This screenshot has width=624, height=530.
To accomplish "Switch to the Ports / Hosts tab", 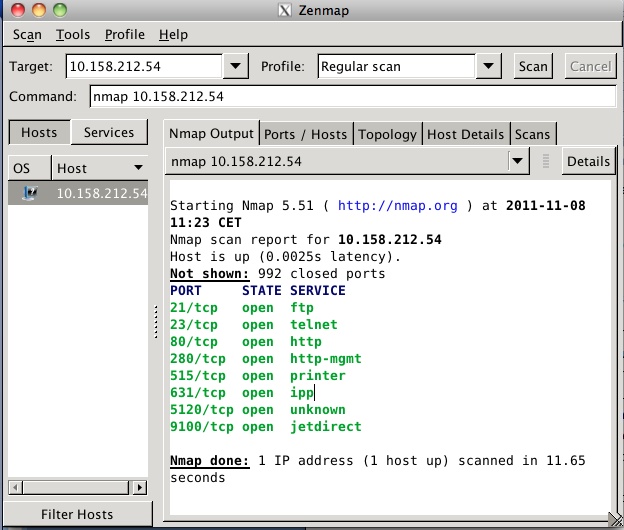I will (x=305, y=134).
